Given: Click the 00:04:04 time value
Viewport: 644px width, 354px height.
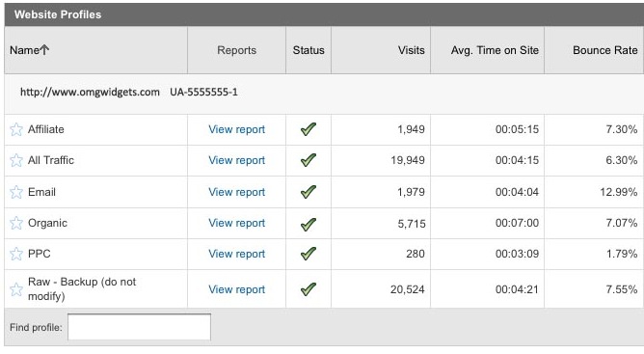Looking at the screenshot, I should [517, 192].
